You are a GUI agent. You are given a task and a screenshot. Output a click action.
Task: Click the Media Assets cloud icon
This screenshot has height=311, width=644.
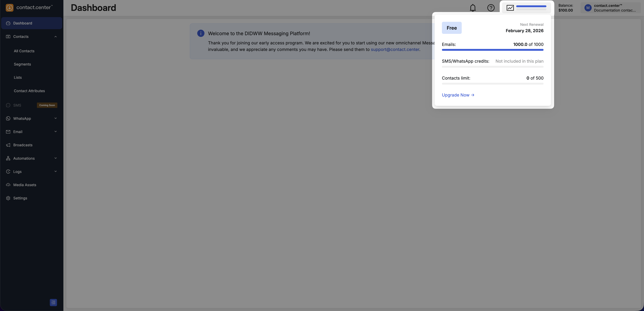click(x=8, y=185)
